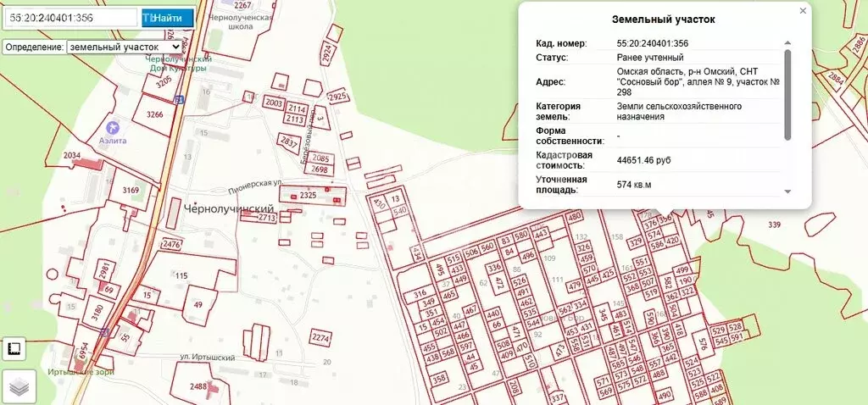The image size is (868, 405).
Task: Open the Определение type dropdown
Action: (x=124, y=47)
